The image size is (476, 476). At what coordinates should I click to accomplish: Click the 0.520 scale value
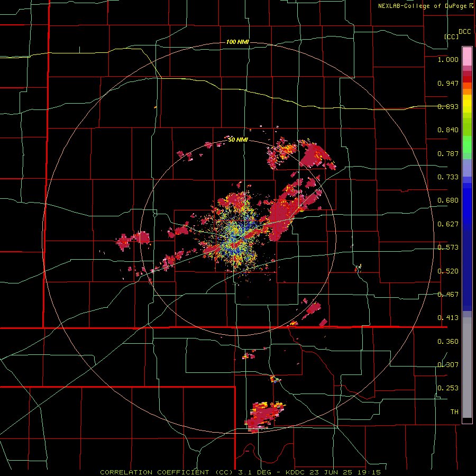(x=448, y=271)
